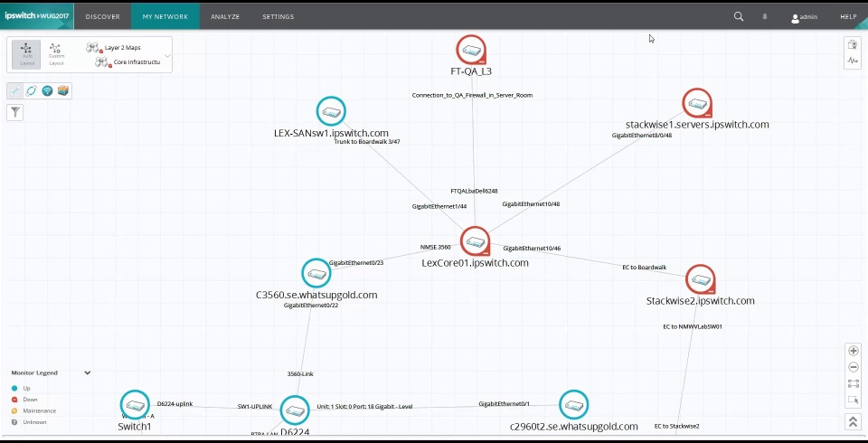The width and height of the screenshot is (868, 443).
Task: Zoom in on the map
Action: click(853, 351)
